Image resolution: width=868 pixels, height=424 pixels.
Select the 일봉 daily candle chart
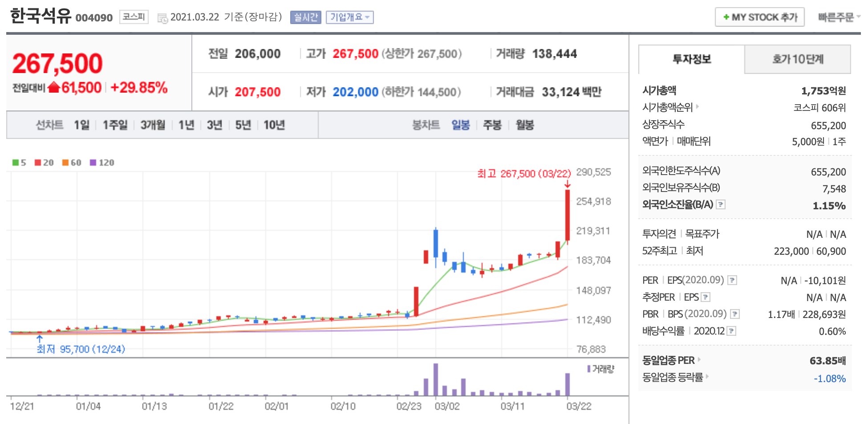(x=461, y=125)
